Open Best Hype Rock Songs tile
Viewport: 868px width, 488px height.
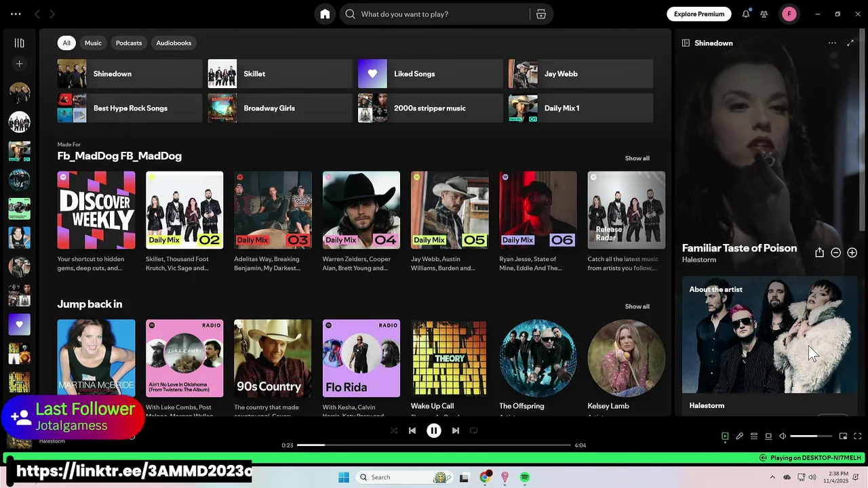pos(130,108)
